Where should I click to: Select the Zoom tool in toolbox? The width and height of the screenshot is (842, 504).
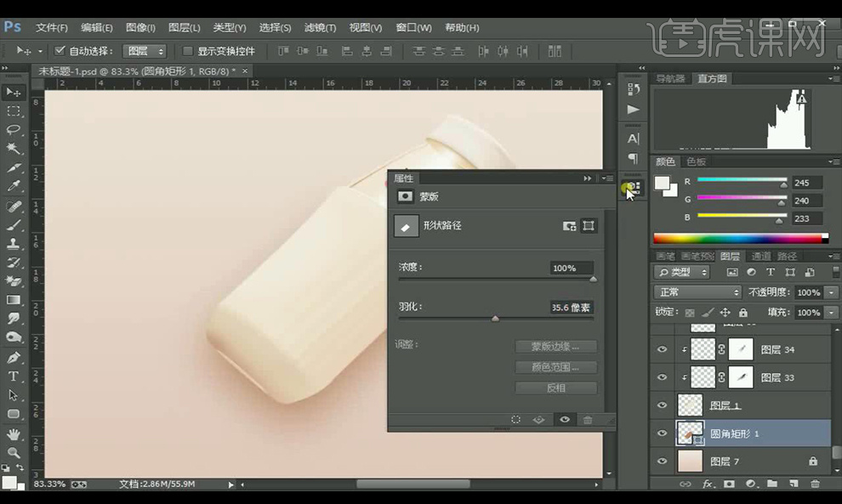point(14,452)
